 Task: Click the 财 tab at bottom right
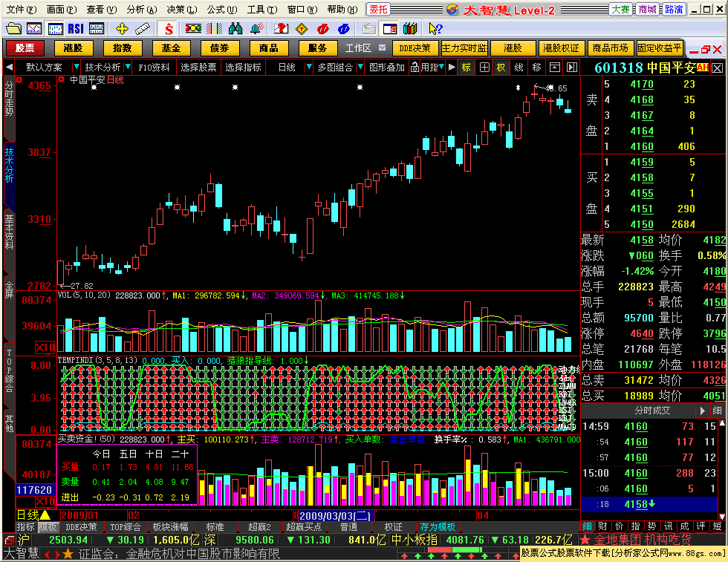tap(602, 526)
